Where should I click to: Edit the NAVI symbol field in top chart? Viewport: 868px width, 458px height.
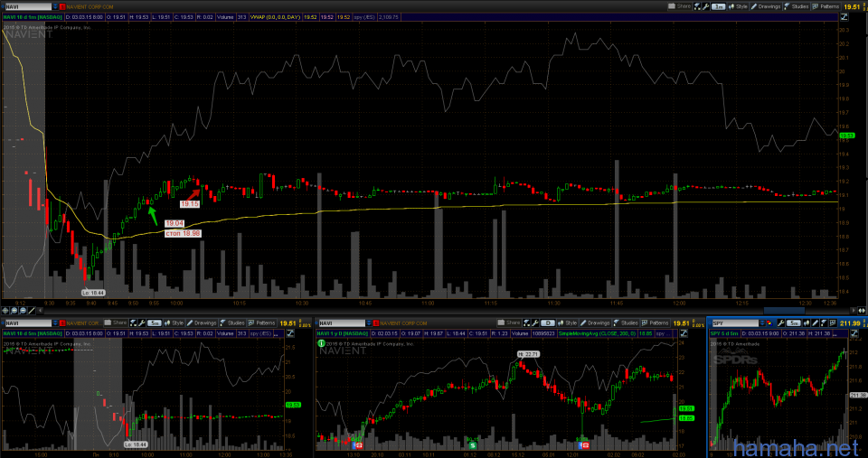click(x=28, y=6)
